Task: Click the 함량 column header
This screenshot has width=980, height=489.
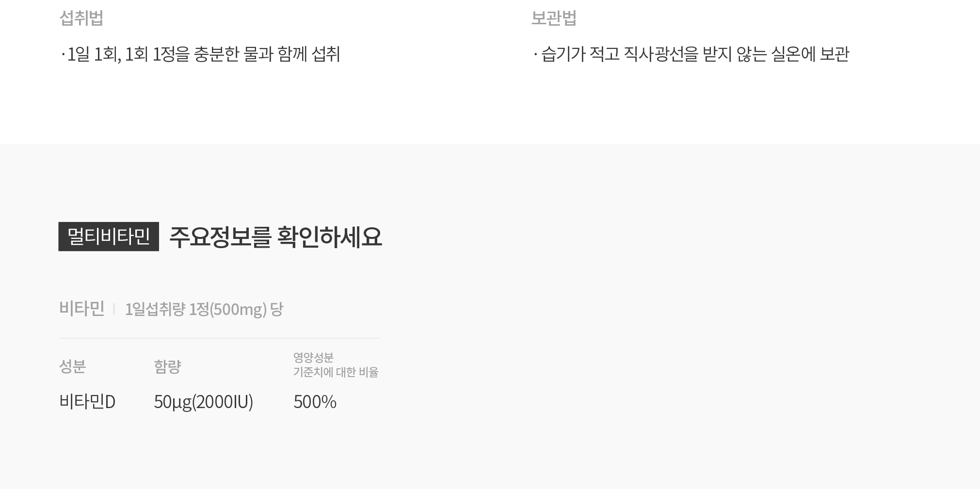Action: (167, 366)
